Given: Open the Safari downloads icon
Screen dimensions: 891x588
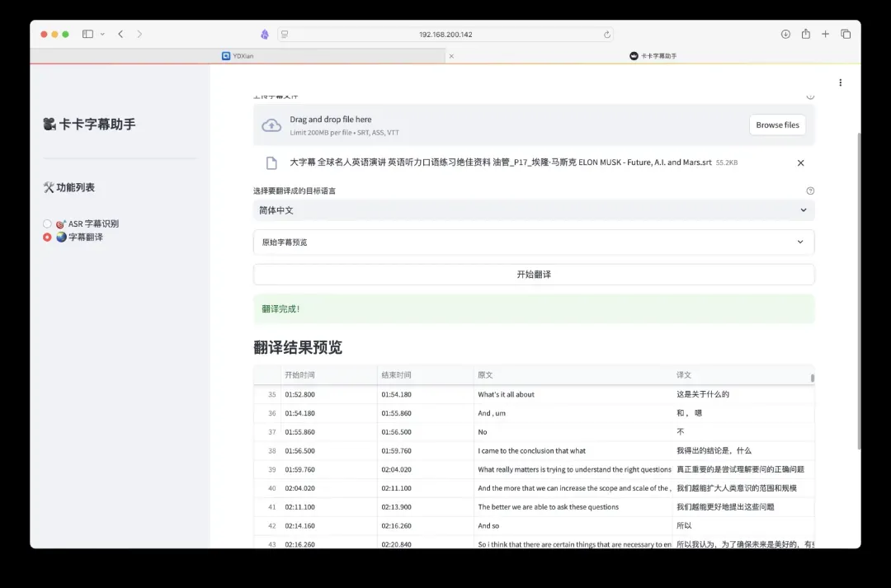Looking at the screenshot, I should (x=785, y=34).
